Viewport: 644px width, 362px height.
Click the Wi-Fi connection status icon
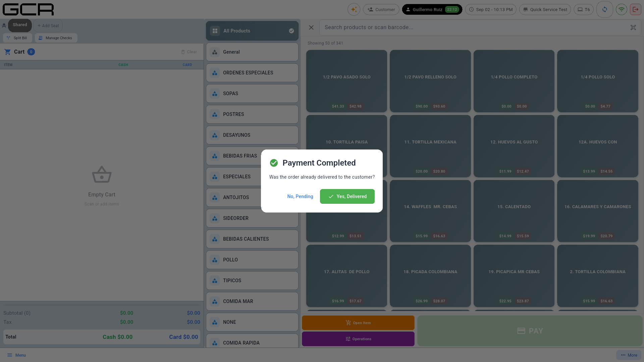622,9
